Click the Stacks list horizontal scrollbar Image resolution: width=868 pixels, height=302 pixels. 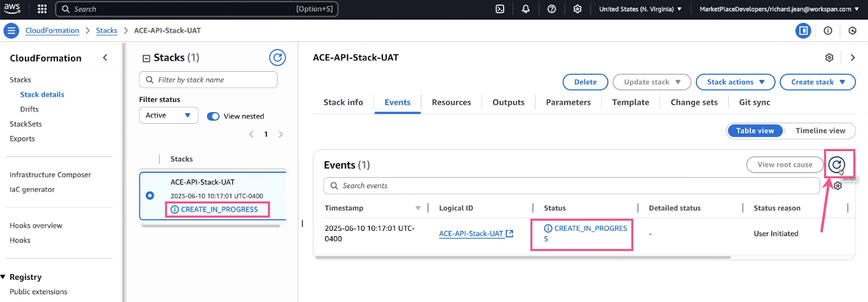pyautogui.click(x=210, y=226)
